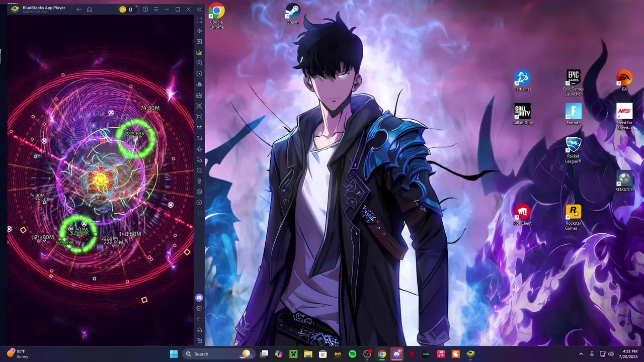This screenshot has width=644, height=362.
Task: Open recent apps icon in BlueStacks sidebar
Action: click(x=199, y=340)
